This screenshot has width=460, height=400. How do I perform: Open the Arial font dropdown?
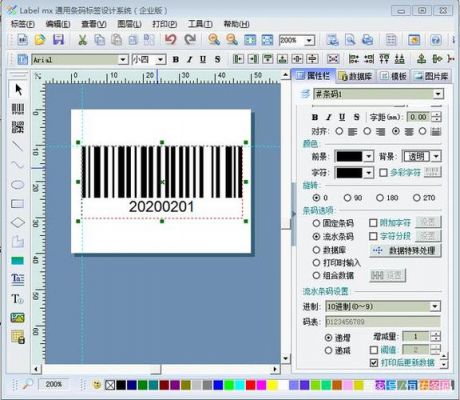(x=123, y=60)
